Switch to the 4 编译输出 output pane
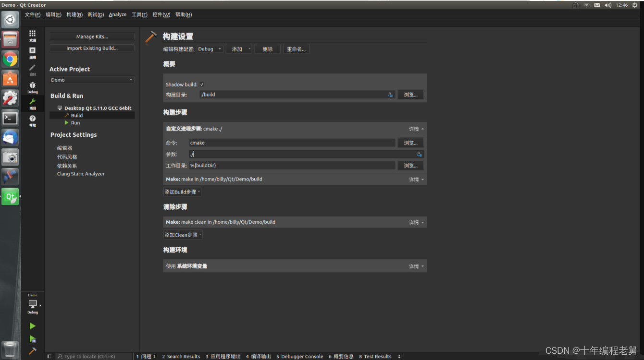 pyautogui.click(x=258, y=356)
